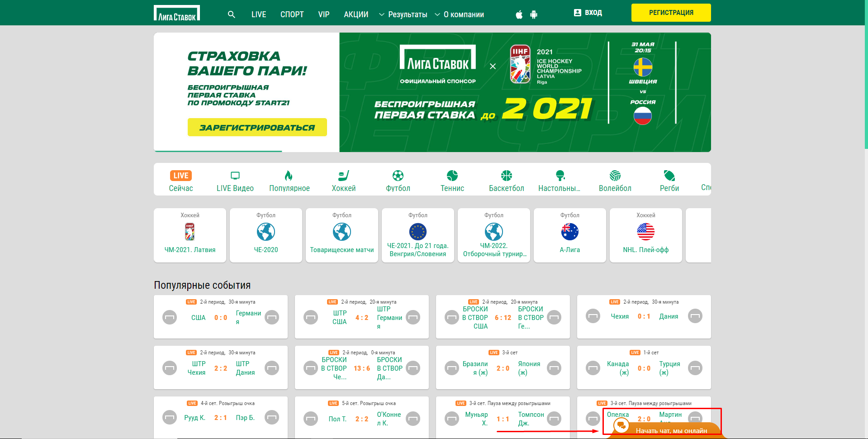This screenshot has height=439, width=868.
Task: Open the А-Лига football tile
Action: pyautogui.click(x=570, y=235)
